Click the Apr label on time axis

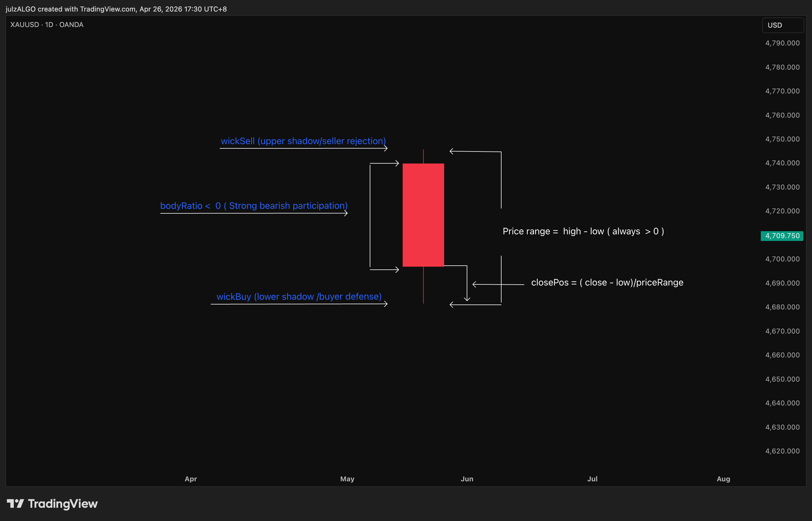191,479
